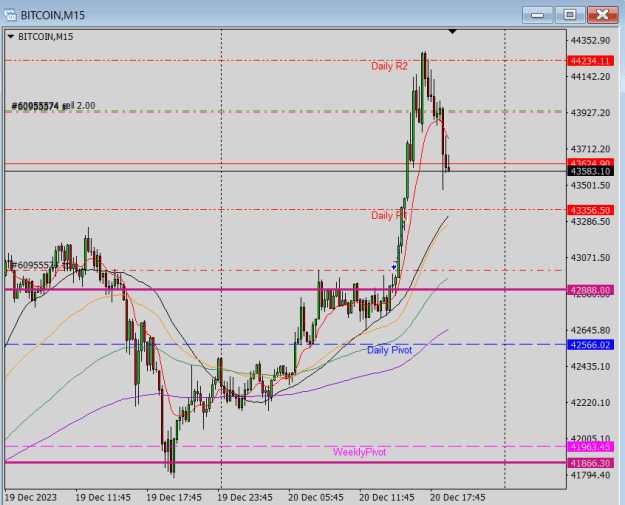Click the 43927.20 price scale value
Viewport: 625px width, 505px height.
click(x=590, y=113)
